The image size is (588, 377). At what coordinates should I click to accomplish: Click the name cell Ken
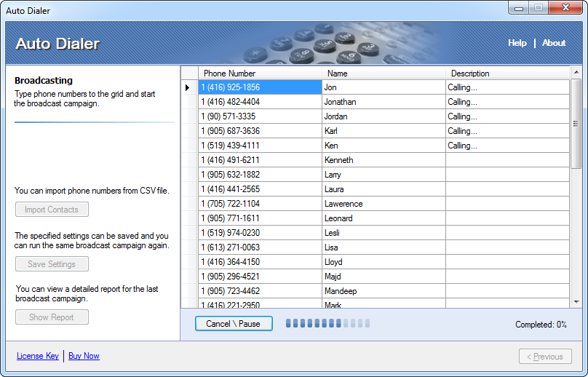(384, 146)
